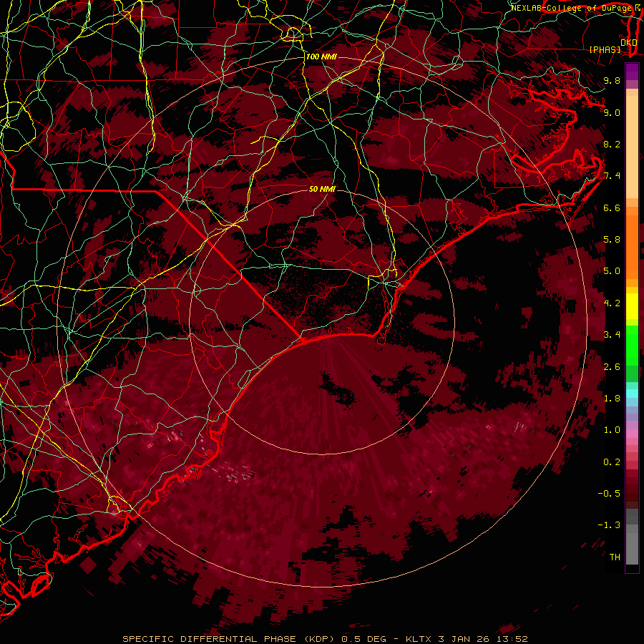Pick the bright green segment of the color bar
This screenshot has height=644, width=644.
coord(632,346)
